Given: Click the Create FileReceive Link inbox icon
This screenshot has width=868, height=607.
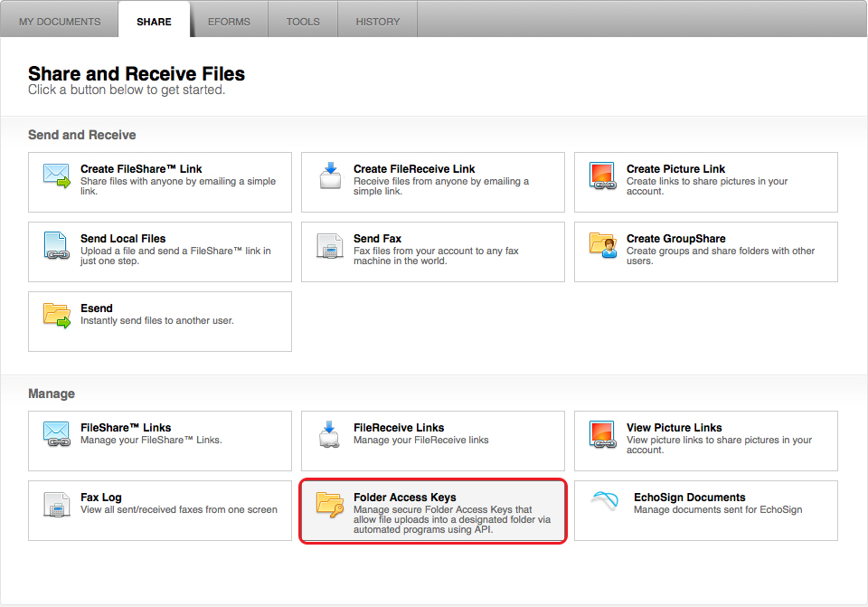Looking at the screenshot, I should [331, 175].
